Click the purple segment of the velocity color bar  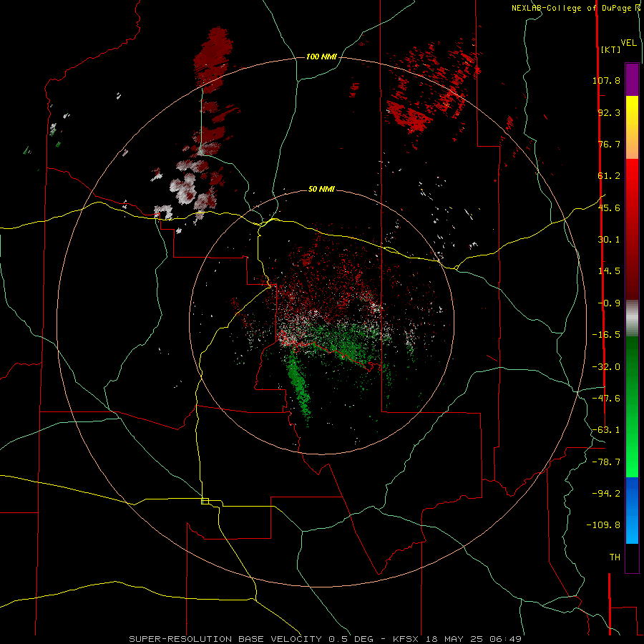[632, 79]
